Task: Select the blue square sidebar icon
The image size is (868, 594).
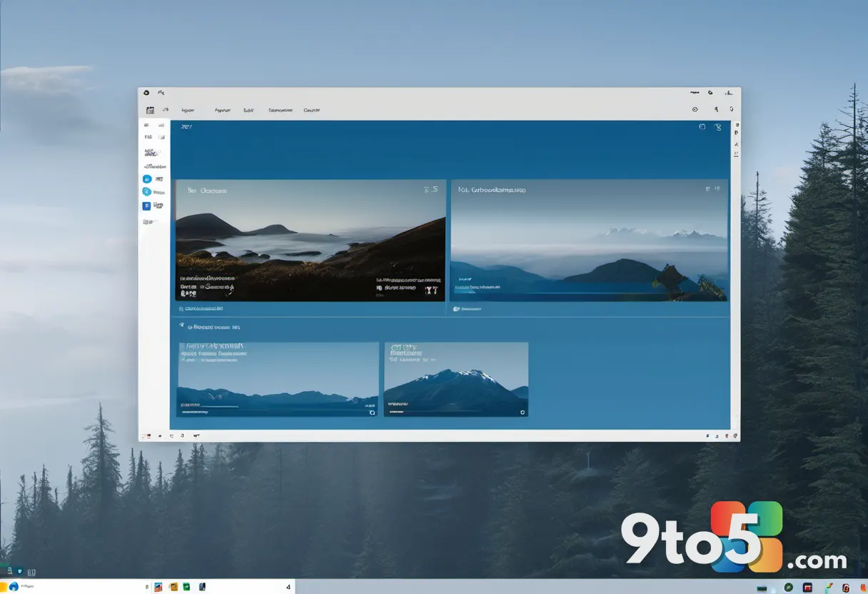Action: pyautogui.click(x=147, y=206)
